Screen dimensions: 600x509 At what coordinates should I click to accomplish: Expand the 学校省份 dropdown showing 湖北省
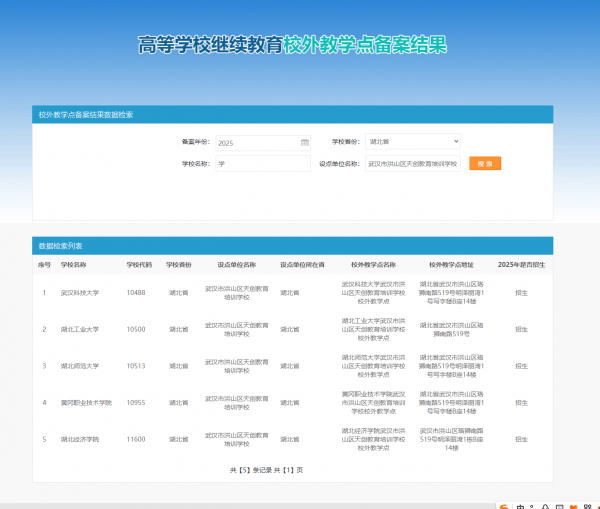pyautogui.click(x=413, y=142)
